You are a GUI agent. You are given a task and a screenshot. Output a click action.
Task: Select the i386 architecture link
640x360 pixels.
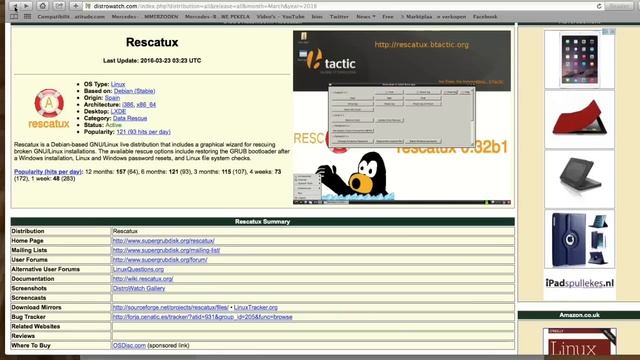click(128, 105)
